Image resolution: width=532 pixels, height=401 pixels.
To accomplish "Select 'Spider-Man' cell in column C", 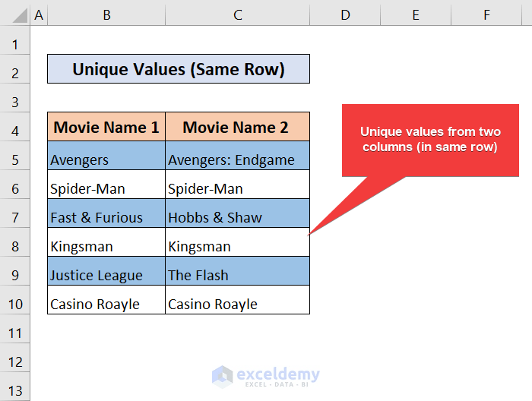I will (237, 184).
